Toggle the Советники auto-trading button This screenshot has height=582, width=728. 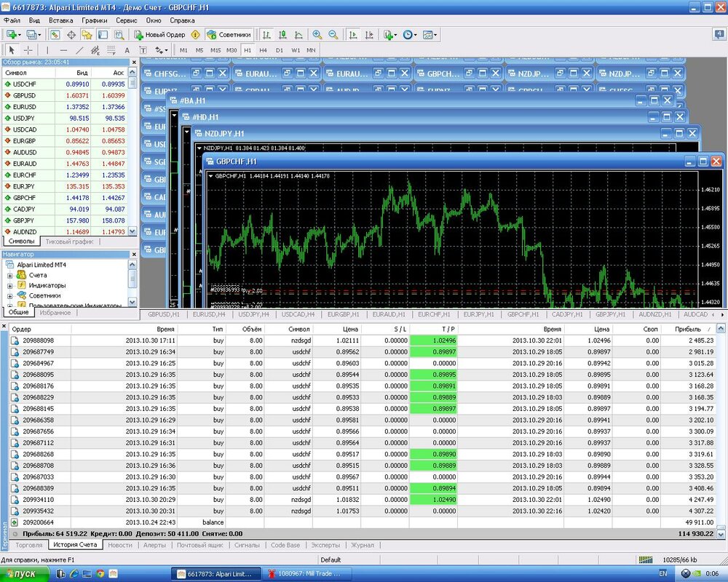tap(229, 34)
